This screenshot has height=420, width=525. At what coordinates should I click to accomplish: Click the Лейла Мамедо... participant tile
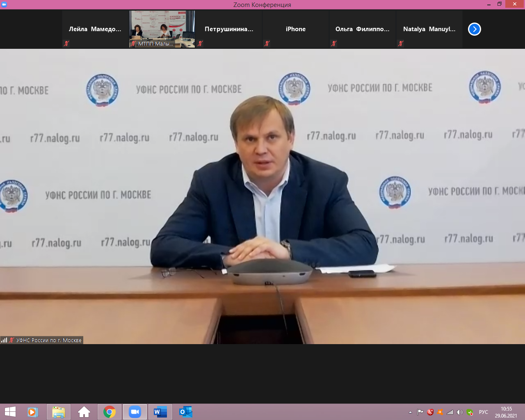pyautogui.click(x=95, y=29)
